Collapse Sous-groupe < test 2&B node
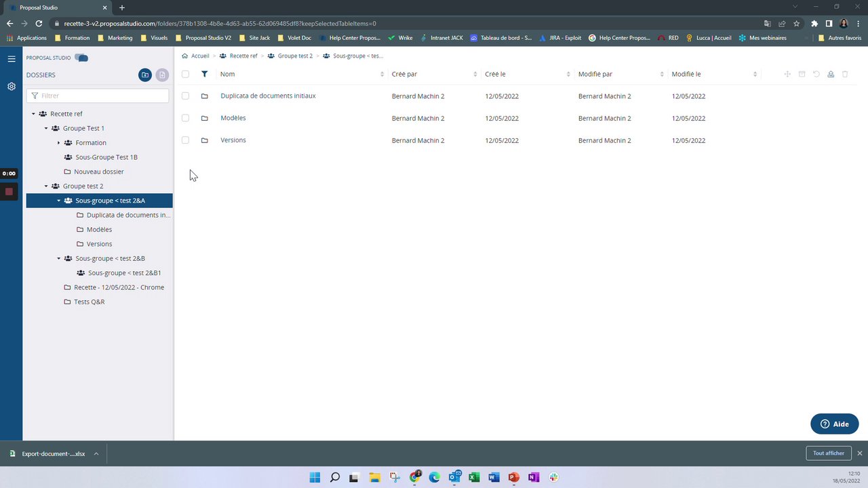The width and height of the screenshot is (868, 488). point(59,258)
